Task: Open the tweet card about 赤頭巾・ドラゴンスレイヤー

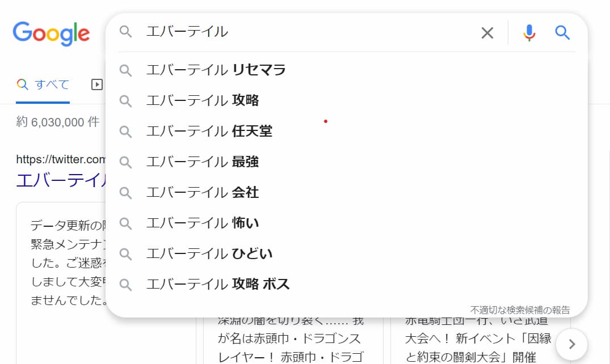Action: [x=293, y=340]
